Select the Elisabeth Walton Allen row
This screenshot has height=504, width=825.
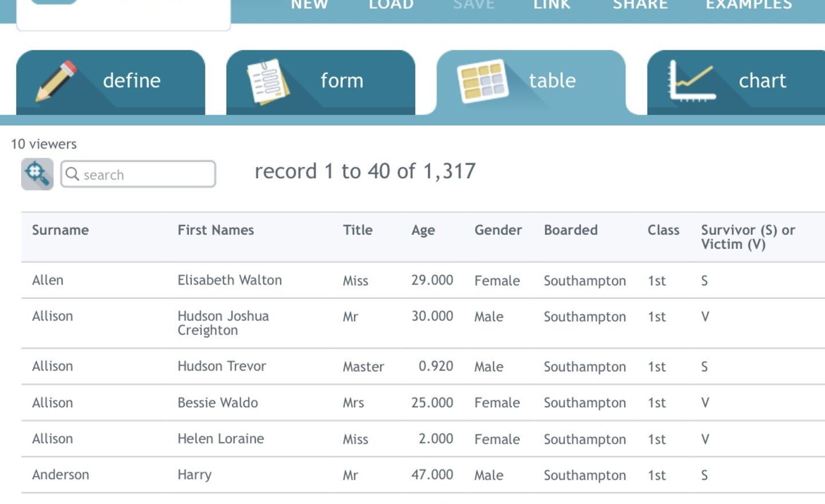tap(229, 280)
